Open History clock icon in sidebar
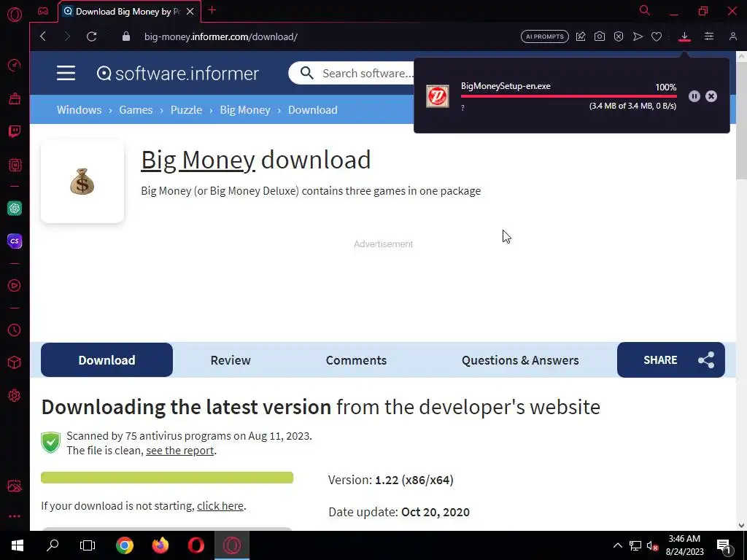 pyautogui.click(x=15, y=330)
